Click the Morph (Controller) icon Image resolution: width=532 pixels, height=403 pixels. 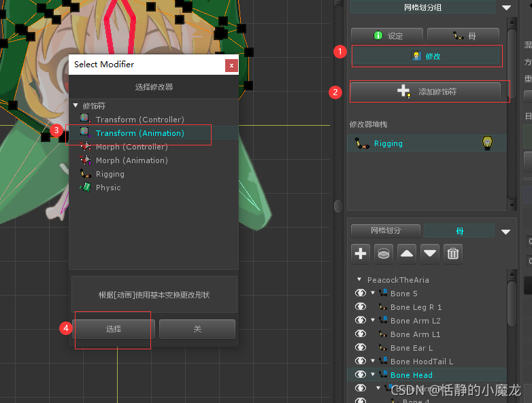click(x=85, y=146)
